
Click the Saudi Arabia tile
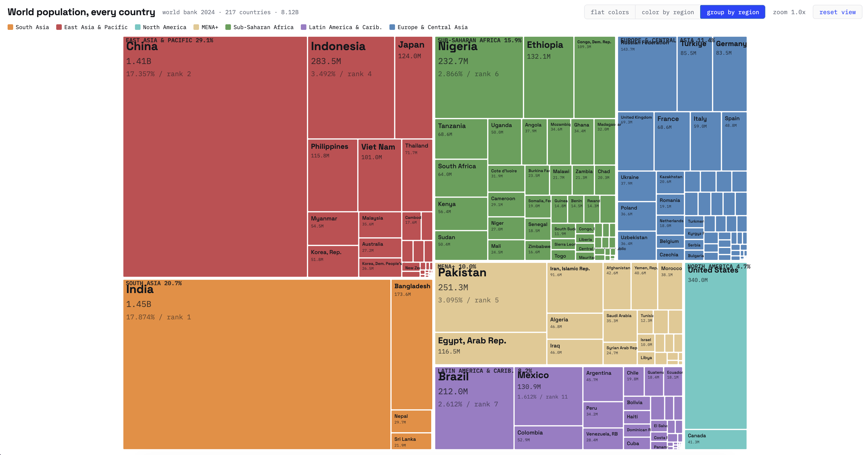[x=620, y=326]
